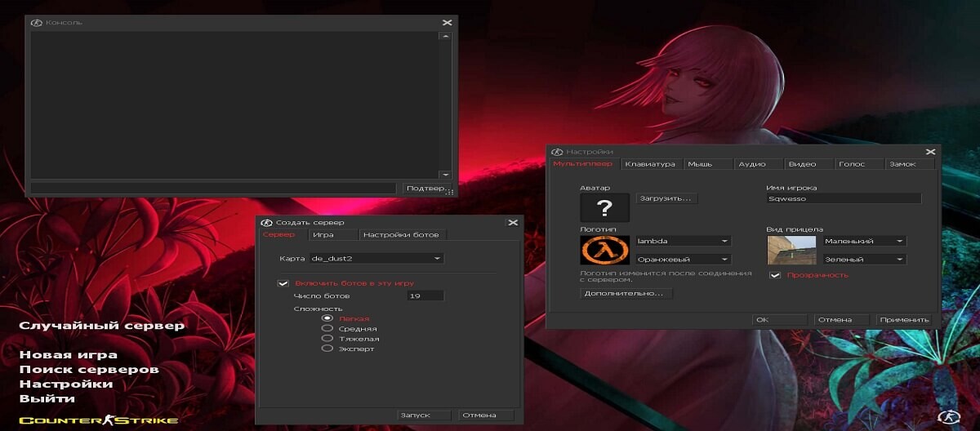Open the Клавиатура settings tab
The image size is (980, 431).
tap(650, 164)
